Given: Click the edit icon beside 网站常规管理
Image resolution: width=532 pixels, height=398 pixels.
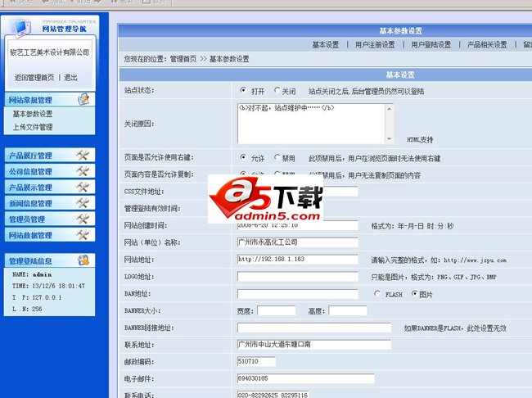Looking at the screenshot, I should tap(83, 99).
